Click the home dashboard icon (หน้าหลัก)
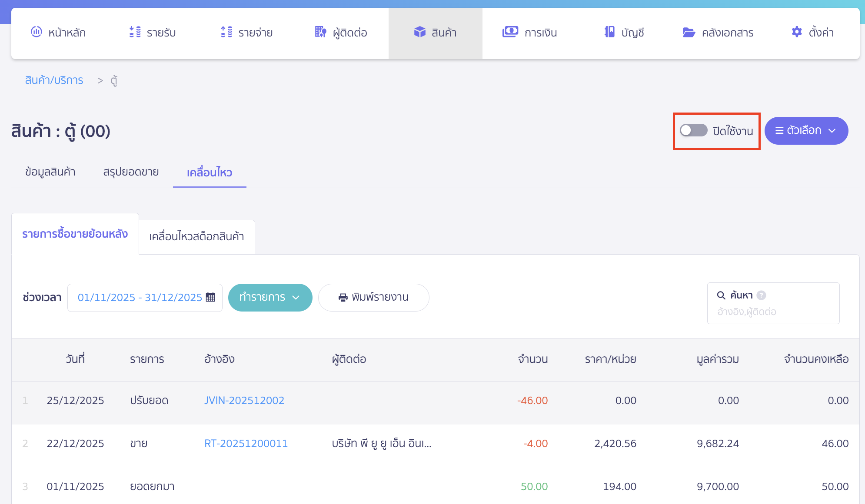 37,32
